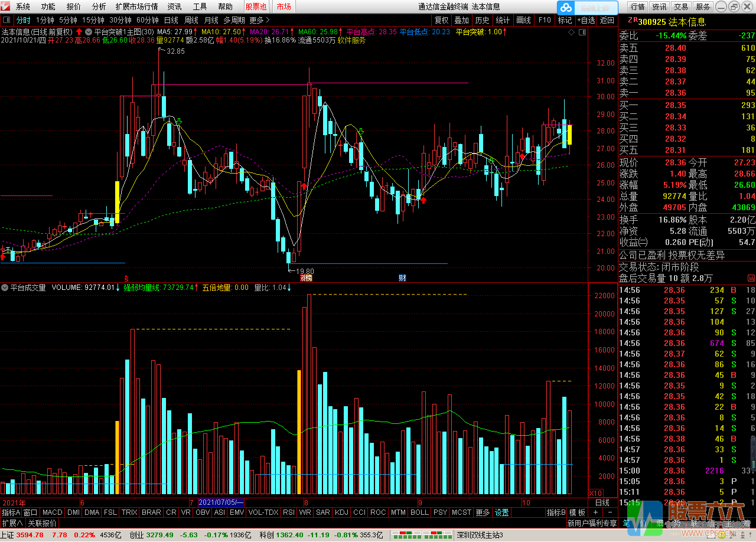Click the diamond marker at top of main chart
This screenshot has width=756, height=542.
point(572,32)
